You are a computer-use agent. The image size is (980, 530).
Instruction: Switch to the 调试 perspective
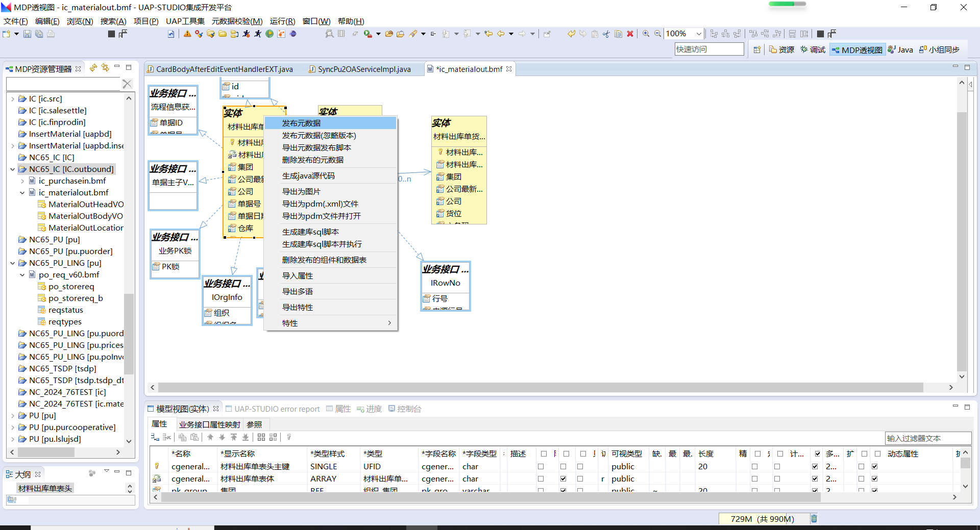(x=813, y=49)
